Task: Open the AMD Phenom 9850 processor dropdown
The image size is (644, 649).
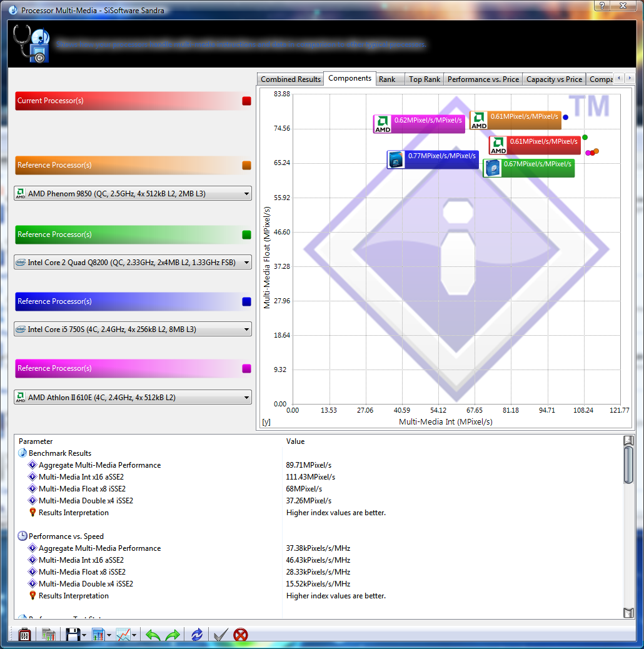Action: [133, 193]
